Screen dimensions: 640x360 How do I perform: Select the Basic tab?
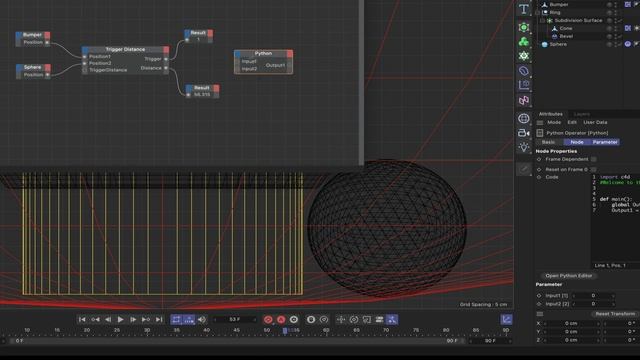(x=548, y=142)
